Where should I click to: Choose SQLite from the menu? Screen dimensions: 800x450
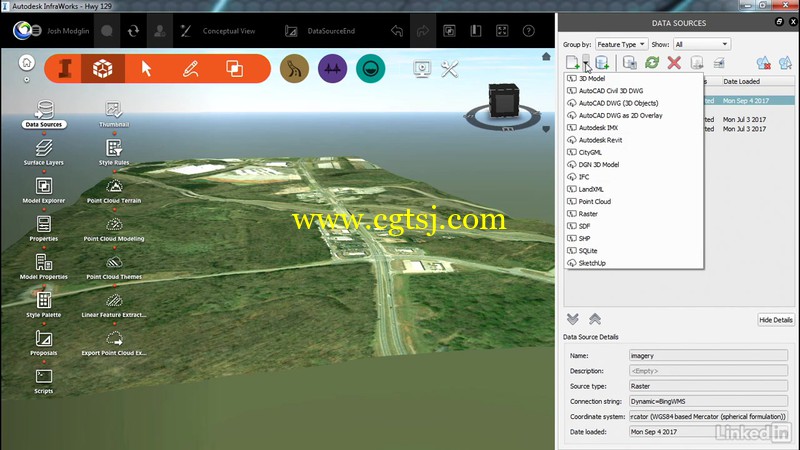[x=634, y=251]
